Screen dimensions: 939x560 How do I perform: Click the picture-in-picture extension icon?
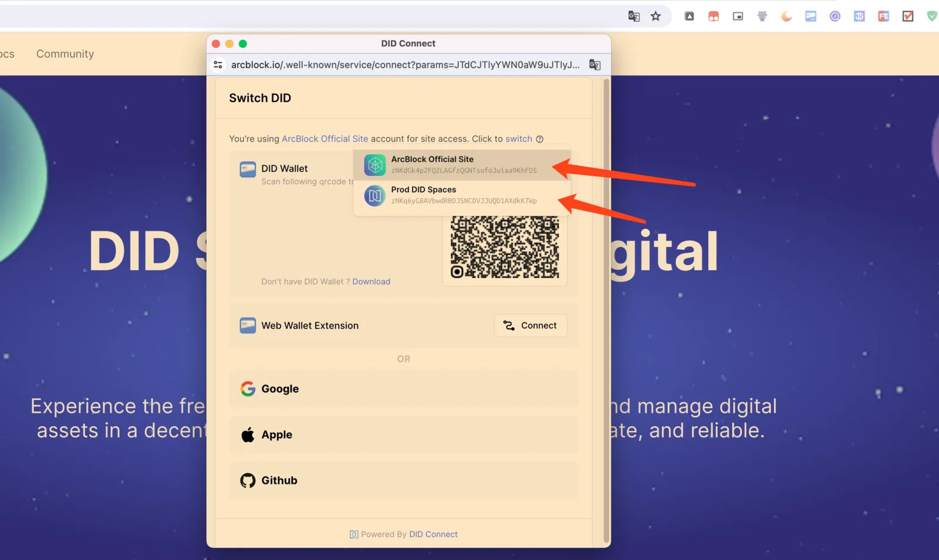click(738, 16)
